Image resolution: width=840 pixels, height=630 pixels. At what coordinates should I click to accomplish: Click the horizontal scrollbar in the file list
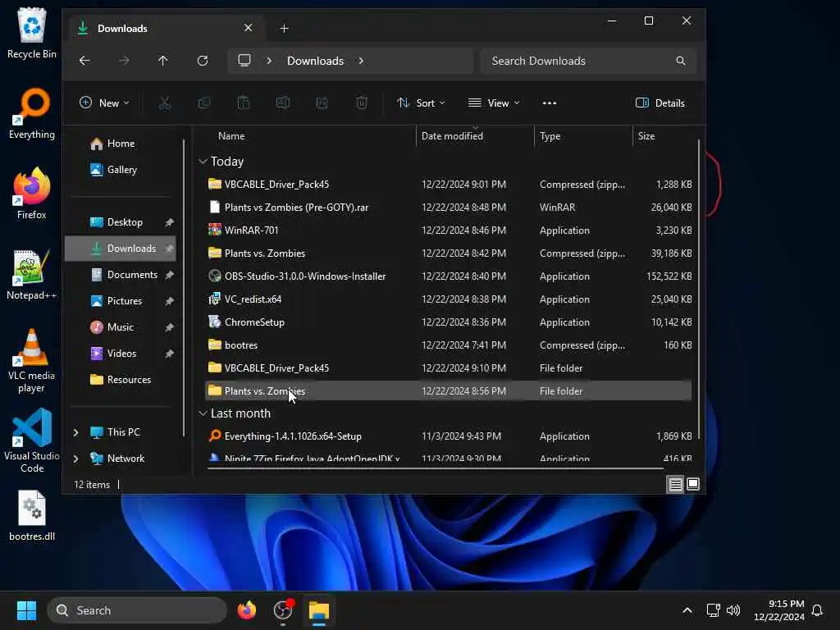coord(435,468)
